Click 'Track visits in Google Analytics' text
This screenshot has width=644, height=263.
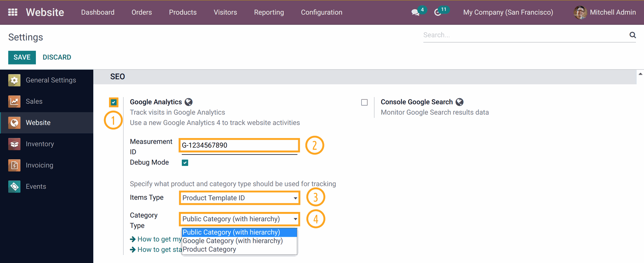tap(177, 113)
